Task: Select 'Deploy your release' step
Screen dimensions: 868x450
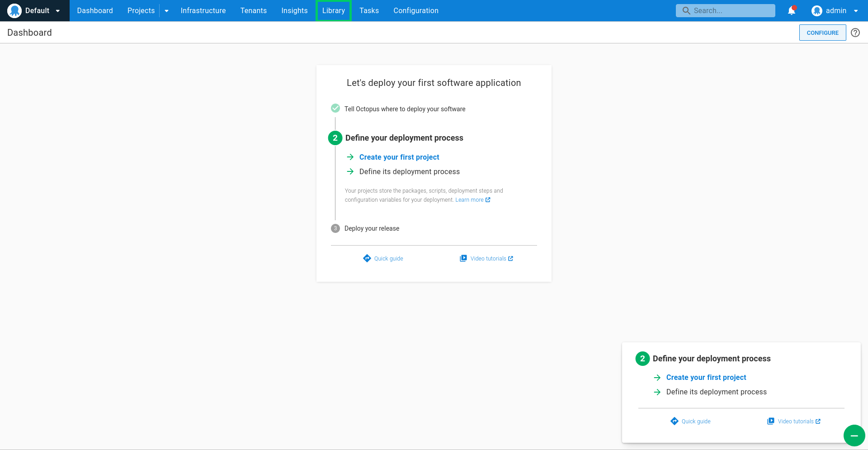Action: point(372,228)
